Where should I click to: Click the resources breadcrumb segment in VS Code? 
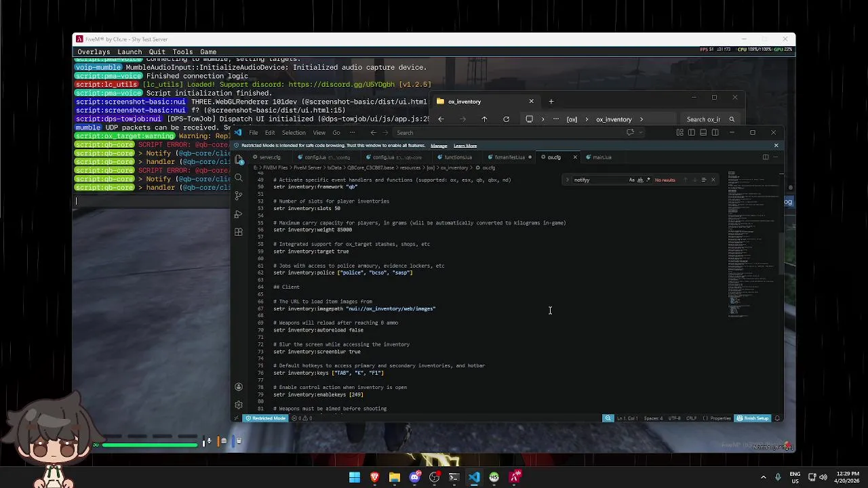(410, 167)
